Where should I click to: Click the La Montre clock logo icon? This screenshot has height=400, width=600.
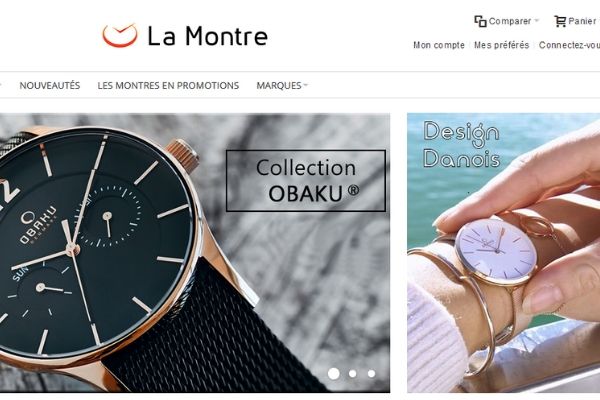pos(120,35)
